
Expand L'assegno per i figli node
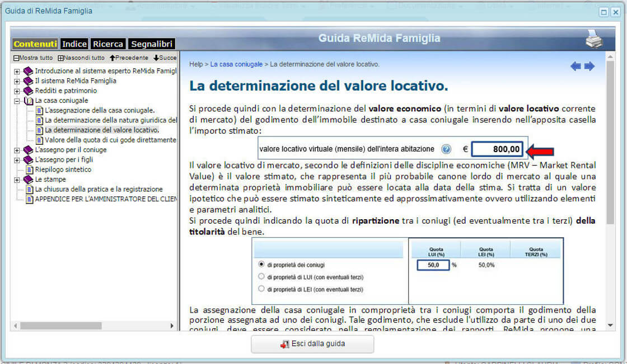(17, 160)
